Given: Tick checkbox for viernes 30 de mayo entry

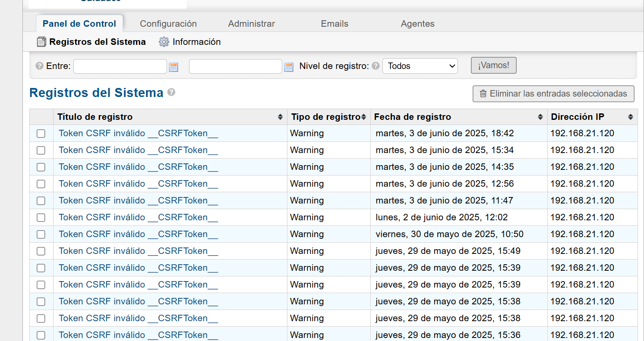Looking at the screenshot, I should pyautogui.click(x=41, y=235).
